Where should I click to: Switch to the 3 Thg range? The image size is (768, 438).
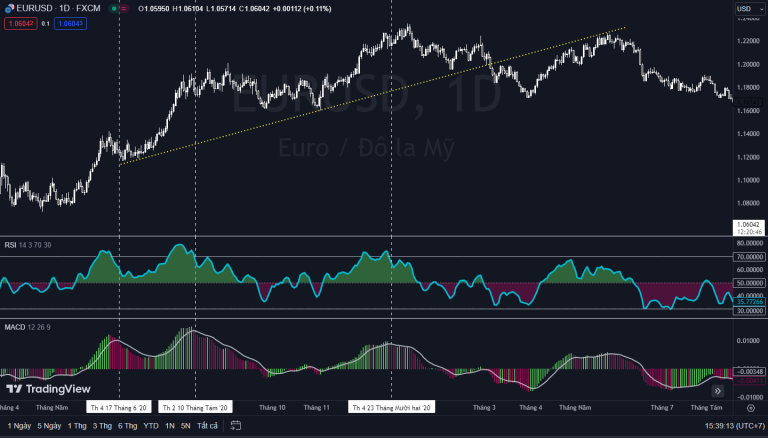tap(102, 425)
